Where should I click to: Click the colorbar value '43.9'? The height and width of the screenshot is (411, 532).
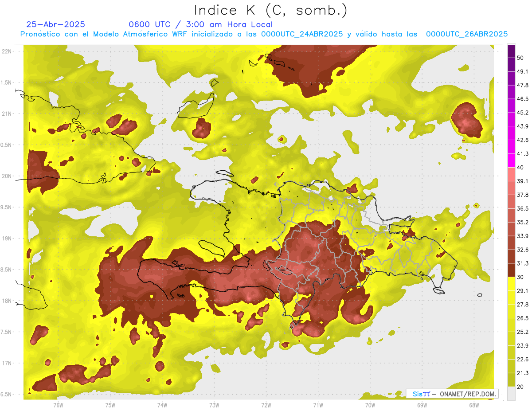523,126
